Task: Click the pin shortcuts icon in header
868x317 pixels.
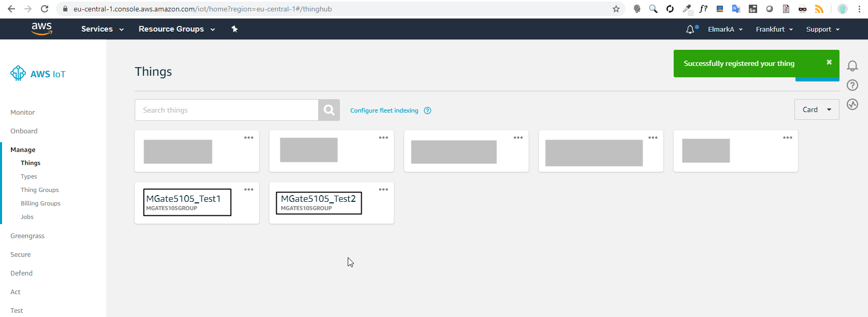Action: click(234, 29)
